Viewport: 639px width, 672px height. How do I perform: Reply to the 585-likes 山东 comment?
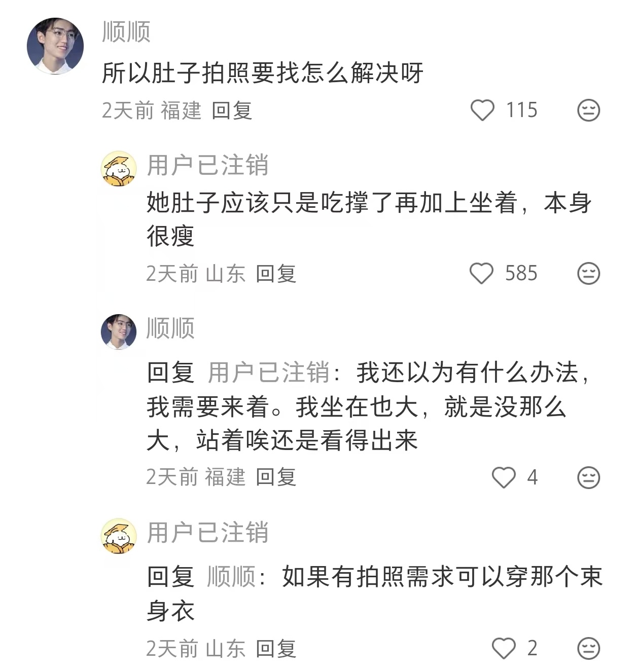pyautogui.click(x=276, y=274)
